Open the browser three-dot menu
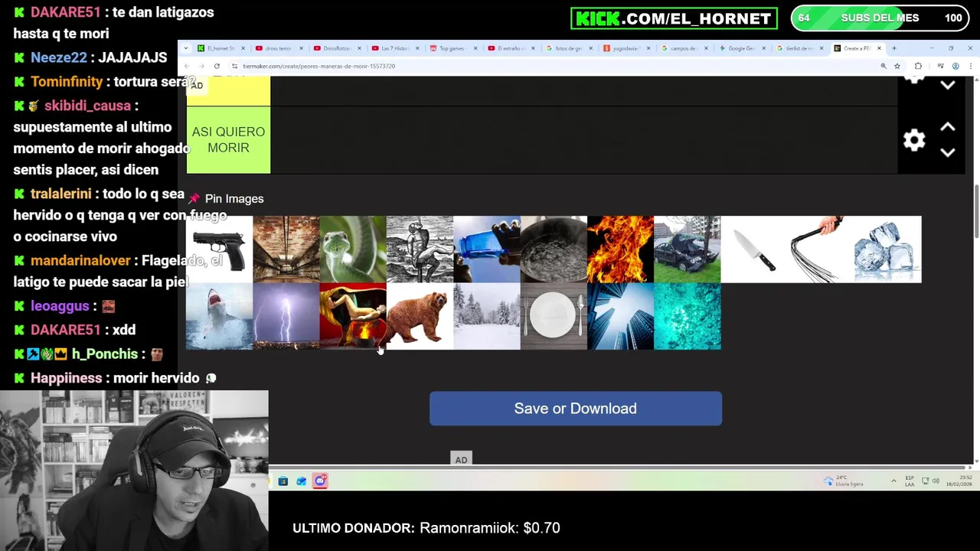This screenshot has width=980, height=551. pos(970,66)
